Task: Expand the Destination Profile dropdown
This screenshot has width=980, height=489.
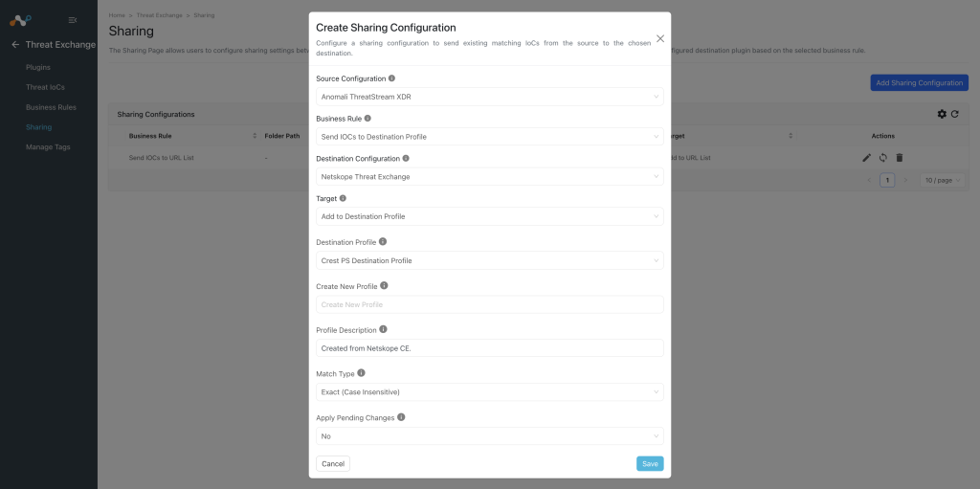Action: click(x=489, y=260)
